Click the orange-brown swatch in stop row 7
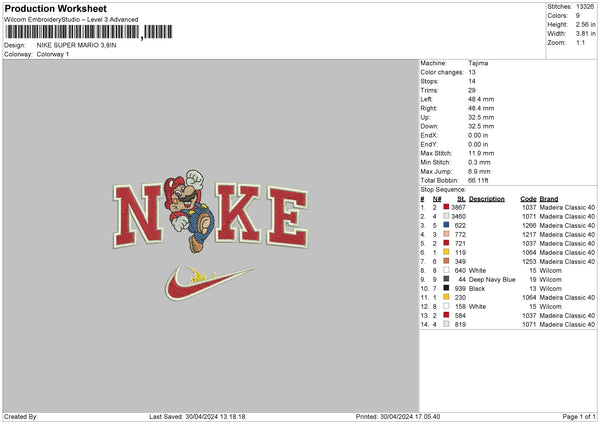Viewport: 600px width, 424px height. 446,261
